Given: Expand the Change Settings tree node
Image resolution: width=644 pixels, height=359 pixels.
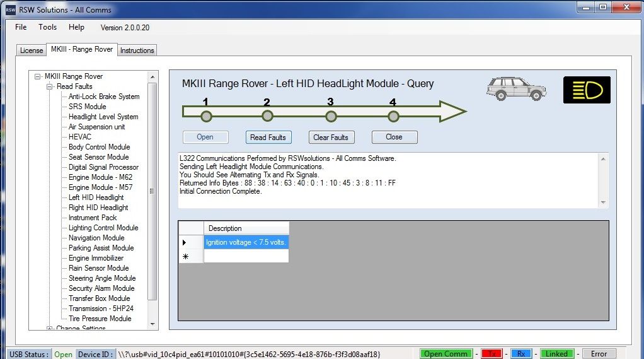Looking at the screenshot, I should point(50,328).
